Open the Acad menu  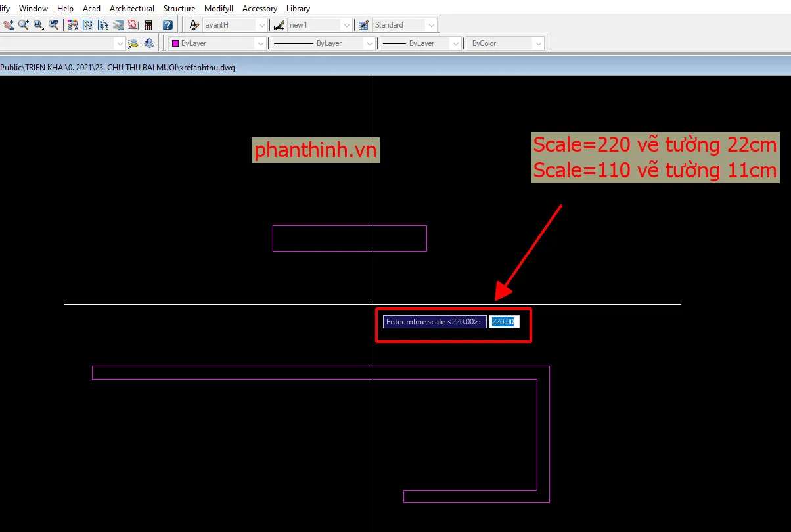coord(91,9)
